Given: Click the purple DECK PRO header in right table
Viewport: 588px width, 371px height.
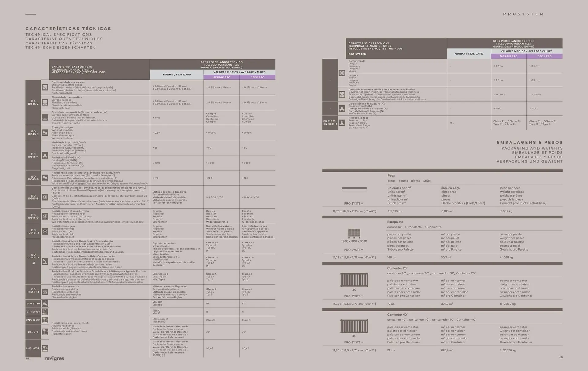Looking at the screenshot, I should coord(544,56).
